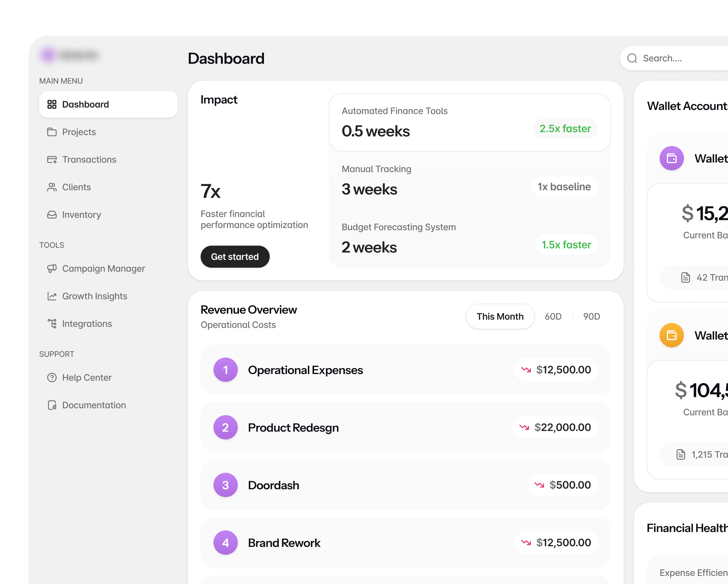Click the Integrations nodes icon
This screenshot has height=584, width=728.
click(52, 324)
